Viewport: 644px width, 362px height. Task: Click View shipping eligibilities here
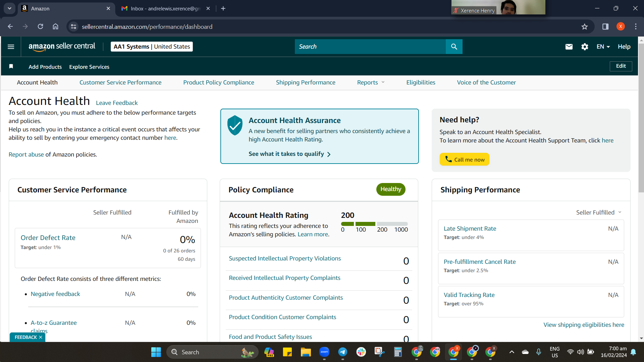pos(584,325)
